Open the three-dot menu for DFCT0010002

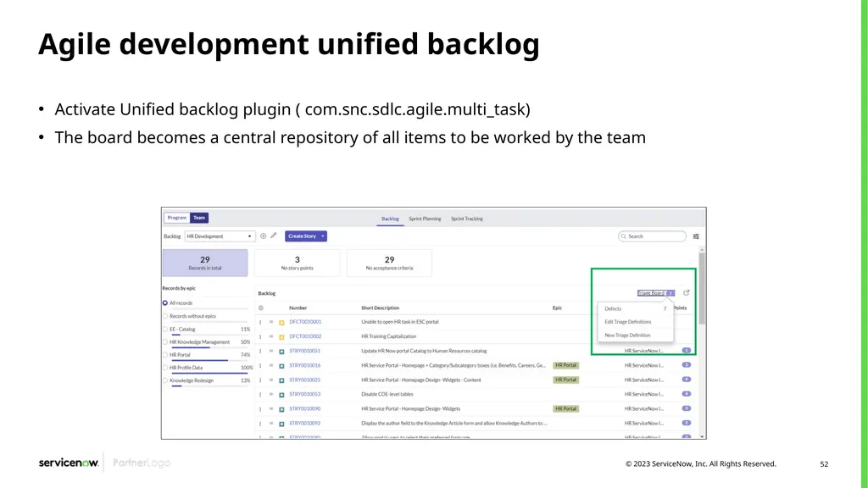pos(260,336)
